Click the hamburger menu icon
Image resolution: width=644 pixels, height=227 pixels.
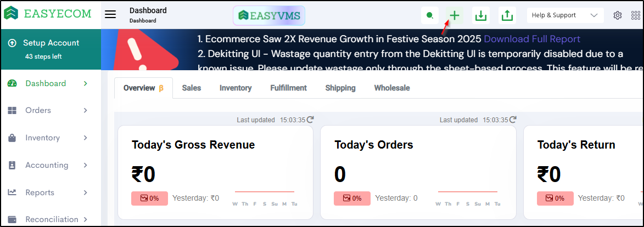click(x=110, y=15)
